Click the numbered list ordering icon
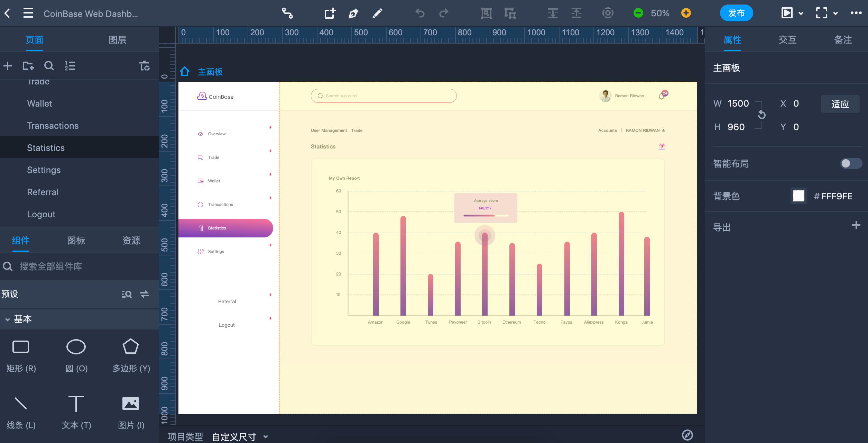Viewport: 868px width, 443px height. [70, 66]
